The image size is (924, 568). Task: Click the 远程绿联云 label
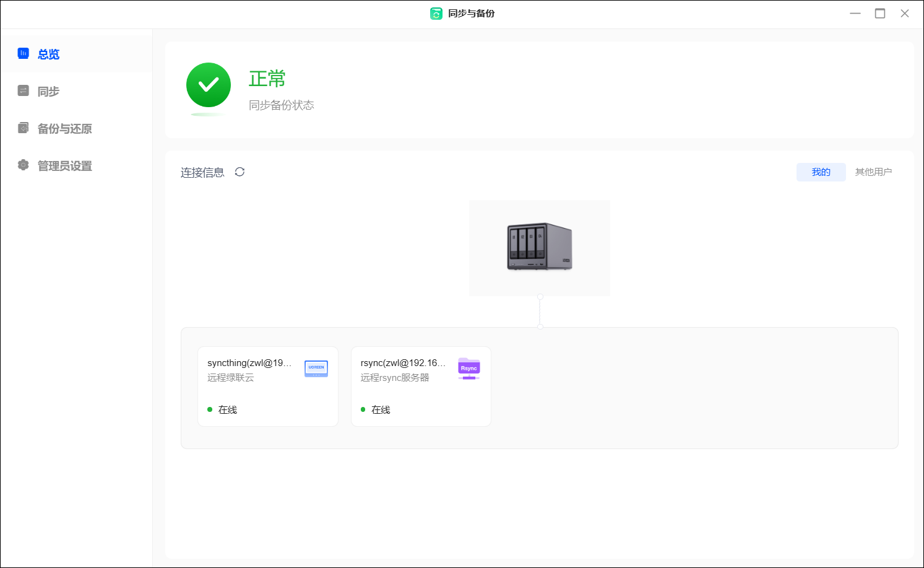click(231, 378)
